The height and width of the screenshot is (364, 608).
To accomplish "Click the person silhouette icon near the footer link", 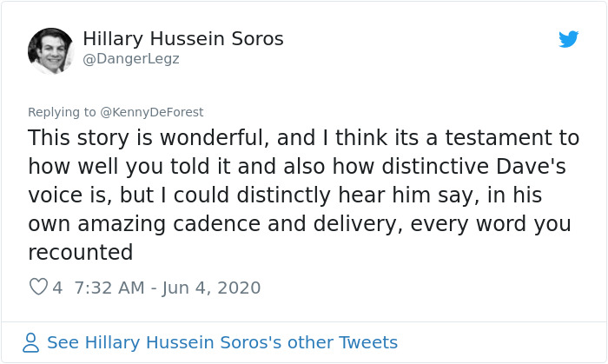I will point(30,342).
